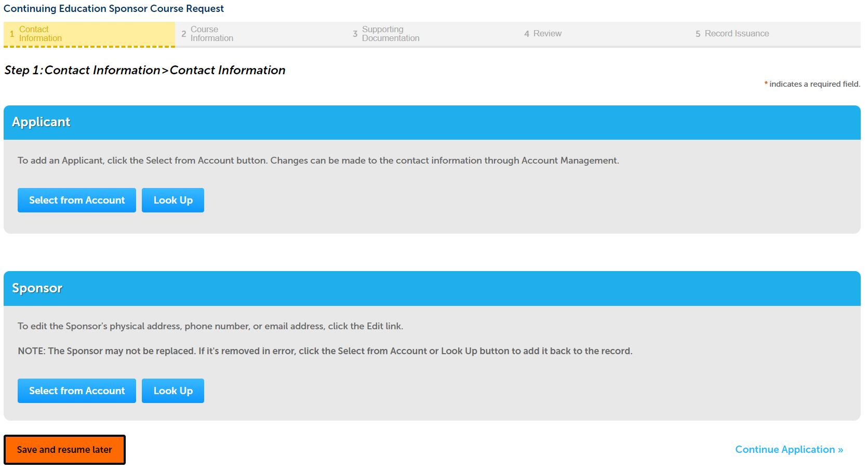Open step 1 Contact Information tab
The width and height of the screenshot is (868, 470).
coord(89,34)
